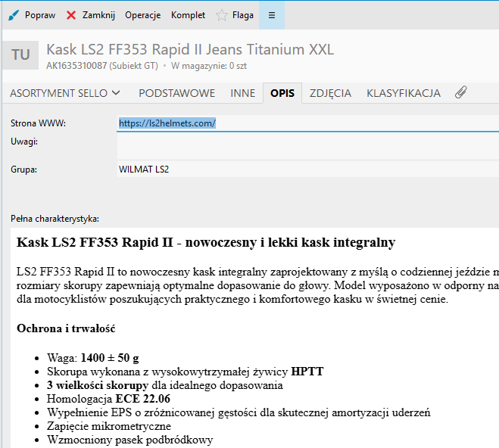Click the TU item type badge

(20, 55)
